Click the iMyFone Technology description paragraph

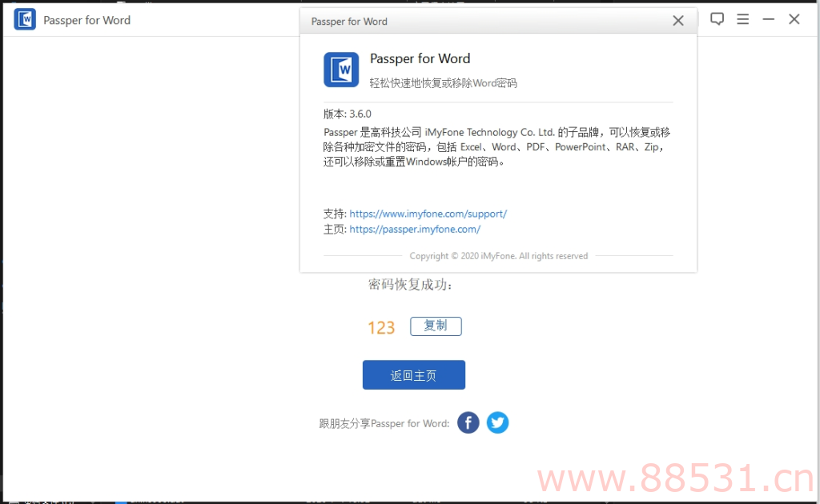(496, 146)
